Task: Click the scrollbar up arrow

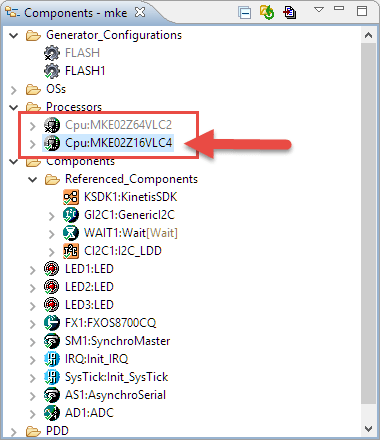Action: pyautogui.click(x=368, y=35)
